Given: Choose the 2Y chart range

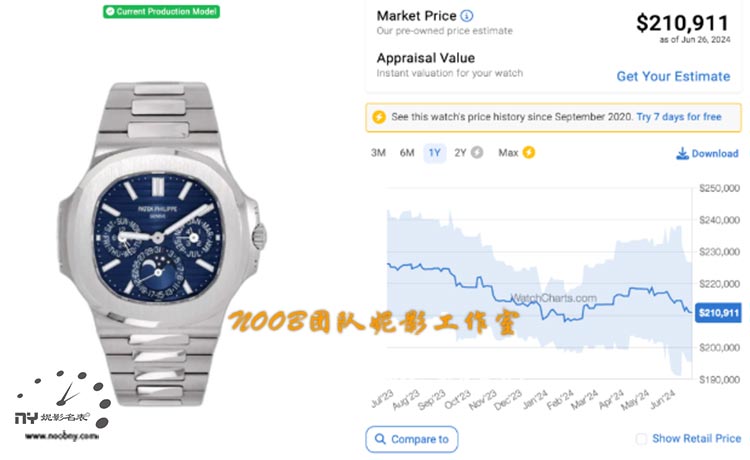Looking at the screenshot, I should pyautogui.click(x=460, y=153).
